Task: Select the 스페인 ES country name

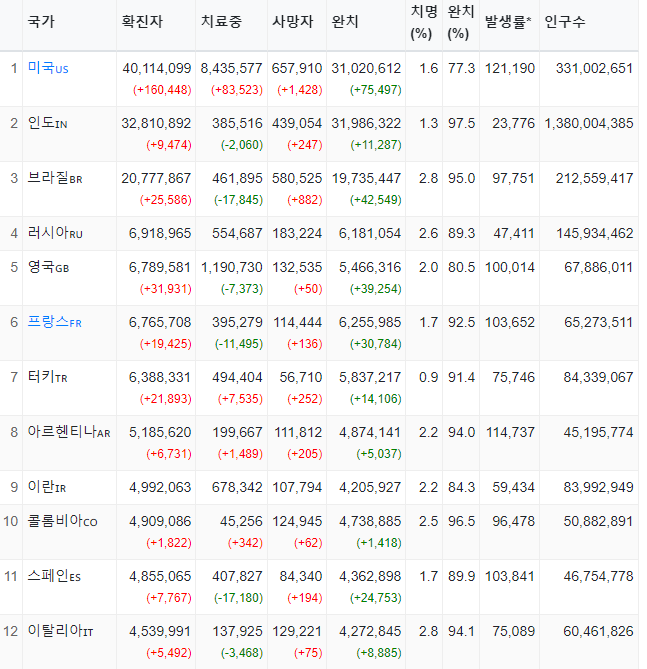Action: point(54,576)
